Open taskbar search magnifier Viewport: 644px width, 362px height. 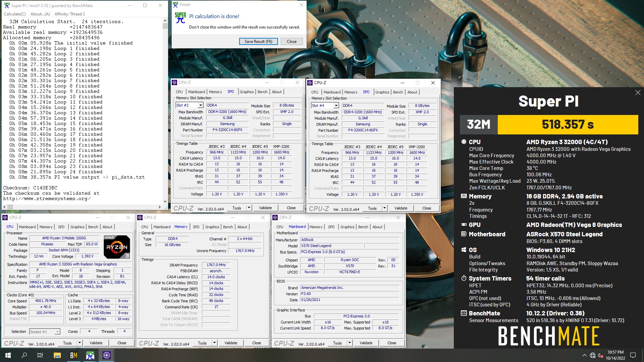(24, 355)
